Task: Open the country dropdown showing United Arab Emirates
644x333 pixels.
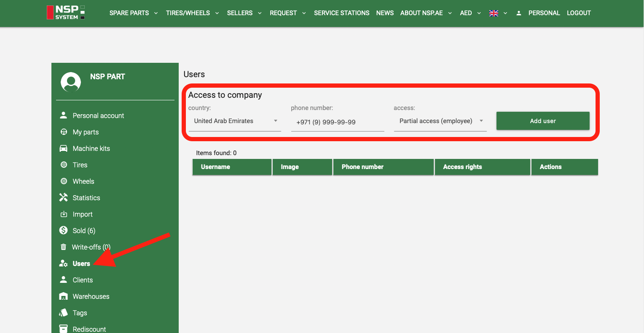Action: tap(235, 121)
